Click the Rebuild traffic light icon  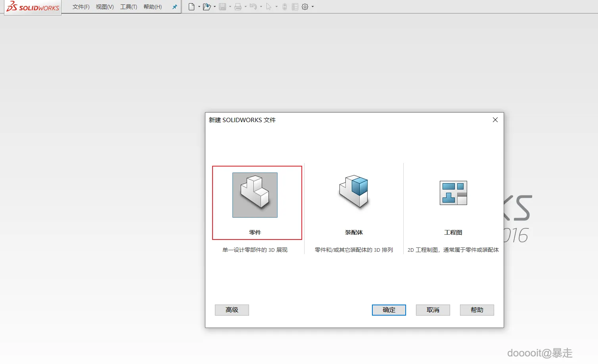[x=285, y=7]
